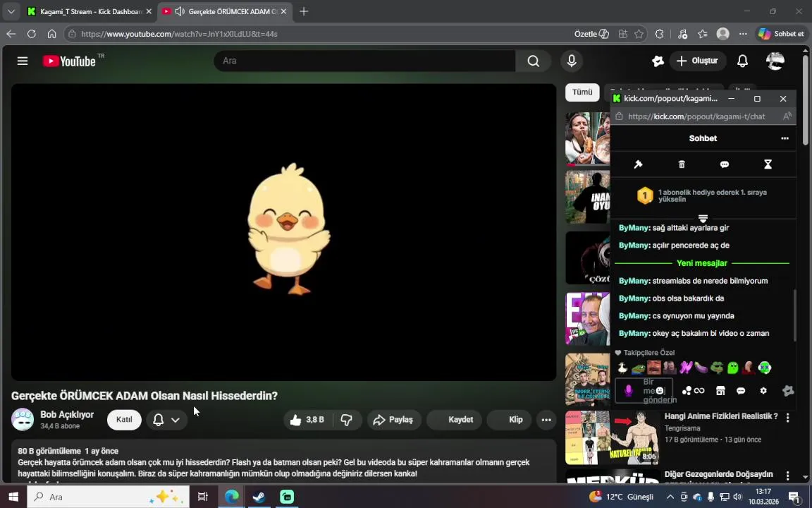The image size is (812, 508).
Task: Share the video with Paylaş
Action: (393, 420)
